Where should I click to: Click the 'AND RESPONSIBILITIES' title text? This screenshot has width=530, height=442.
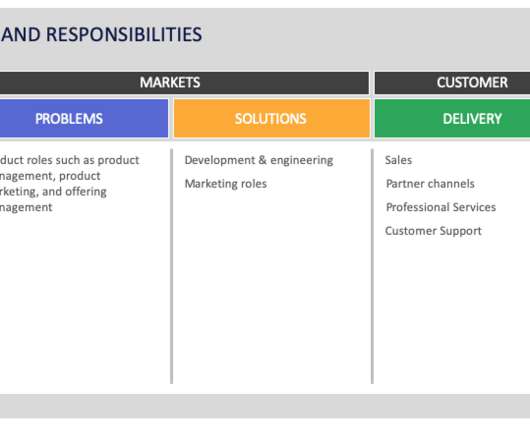[x=101, y=34]
